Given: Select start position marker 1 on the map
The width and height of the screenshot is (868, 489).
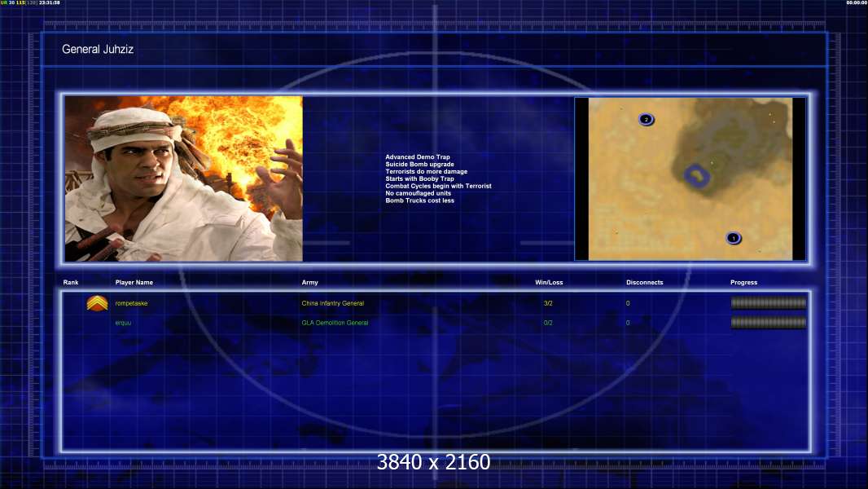Looking at the screenshot, I should tap(734, 238).
